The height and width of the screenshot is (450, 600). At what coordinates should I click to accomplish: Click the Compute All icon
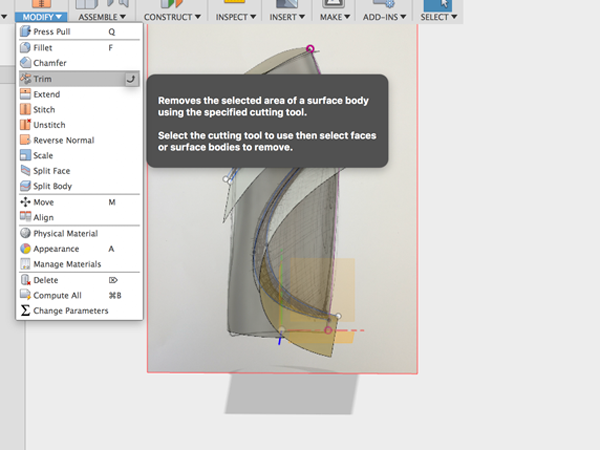pos(25,295)
